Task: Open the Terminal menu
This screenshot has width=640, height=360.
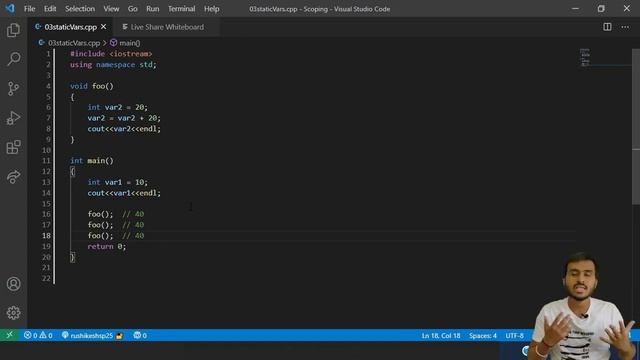Action: pyautogui.click(x=182, y=9)
